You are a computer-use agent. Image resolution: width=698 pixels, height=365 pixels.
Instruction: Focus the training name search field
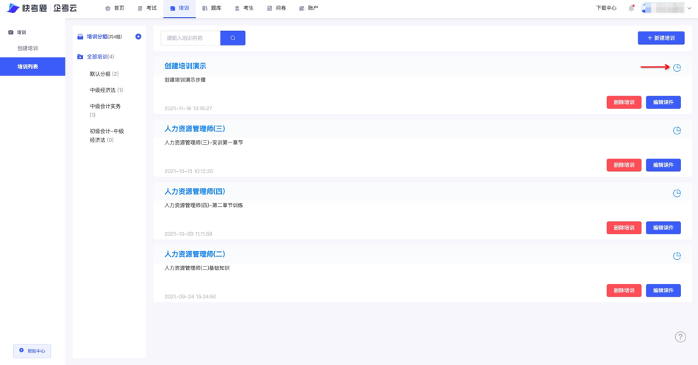tap(190, 38)
